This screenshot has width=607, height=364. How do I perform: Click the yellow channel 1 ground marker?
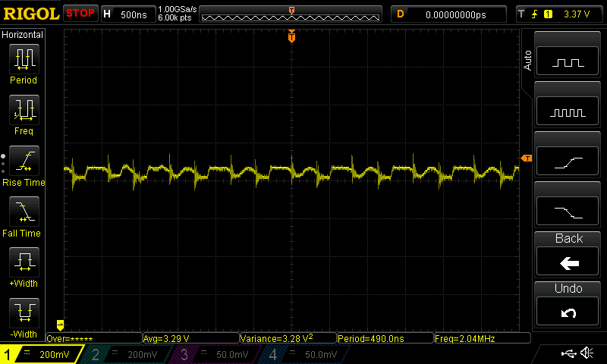60,325
